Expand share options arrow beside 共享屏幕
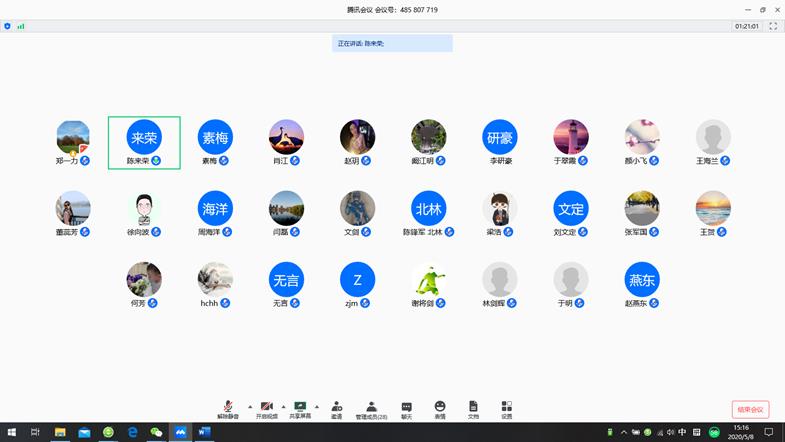Image resolution: width=785 pixels, height=442 pixels. [x=317, y=406]
